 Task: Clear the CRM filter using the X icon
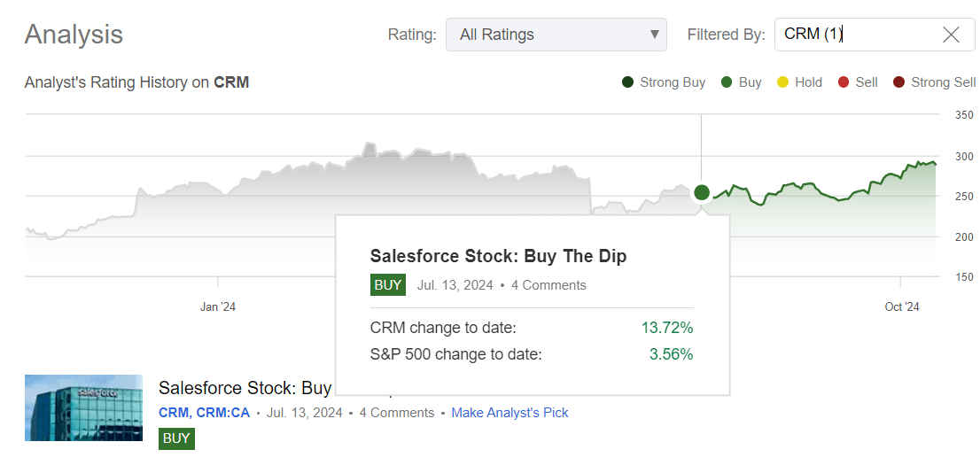tap(951, 35)
